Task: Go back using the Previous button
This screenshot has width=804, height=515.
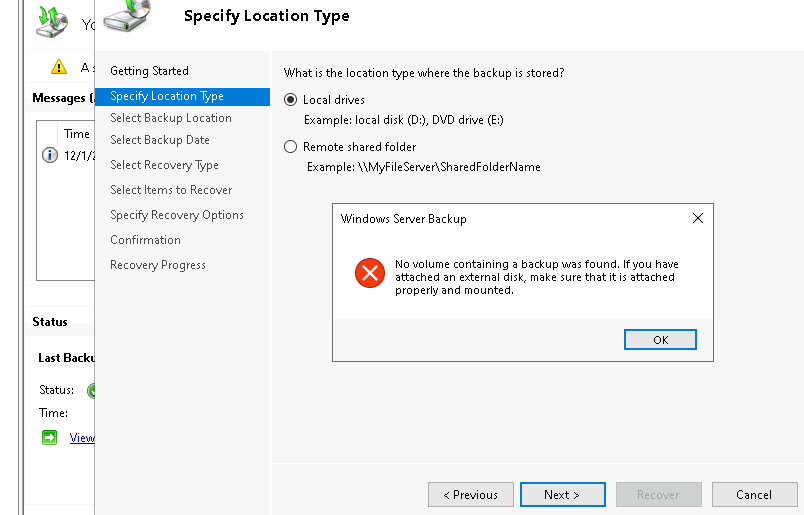Action: click(470, 494)
